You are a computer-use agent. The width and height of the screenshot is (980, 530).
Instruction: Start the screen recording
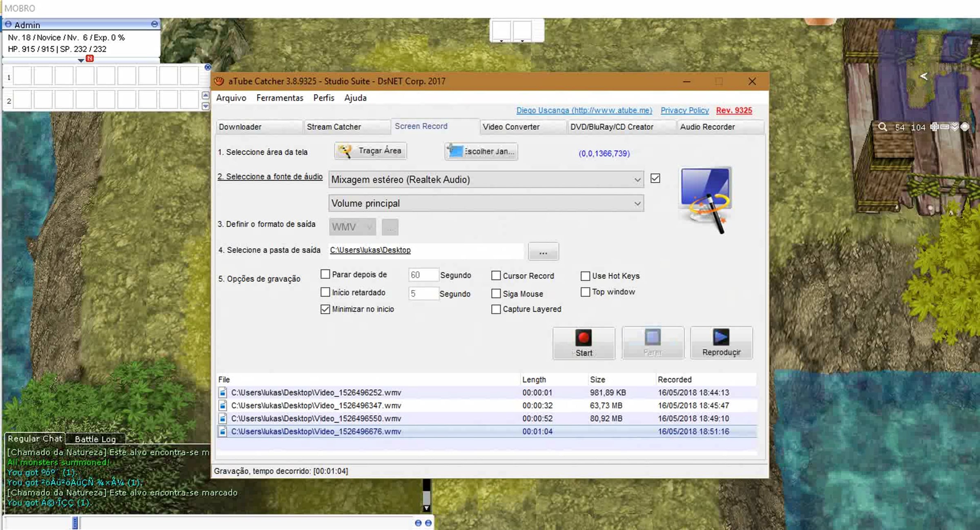(584, 343)
